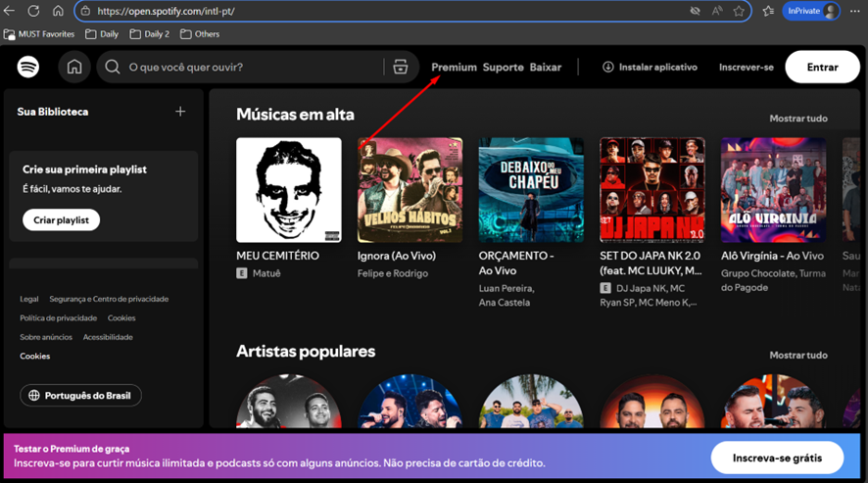Open the Baixar menu item
The height and width of the screenshot is (483, 868).
(x=546, y=67)
